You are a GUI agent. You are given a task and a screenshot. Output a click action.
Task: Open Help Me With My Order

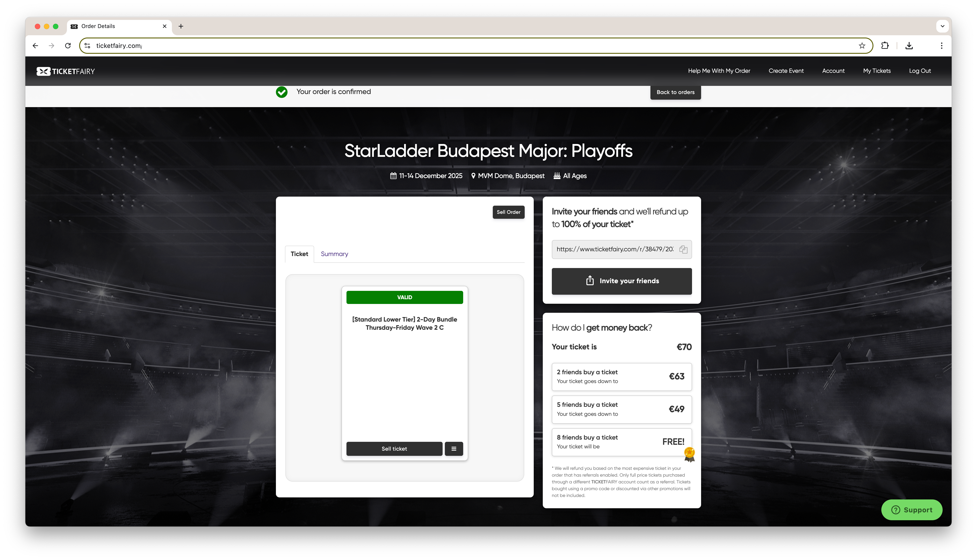point(719,71)
